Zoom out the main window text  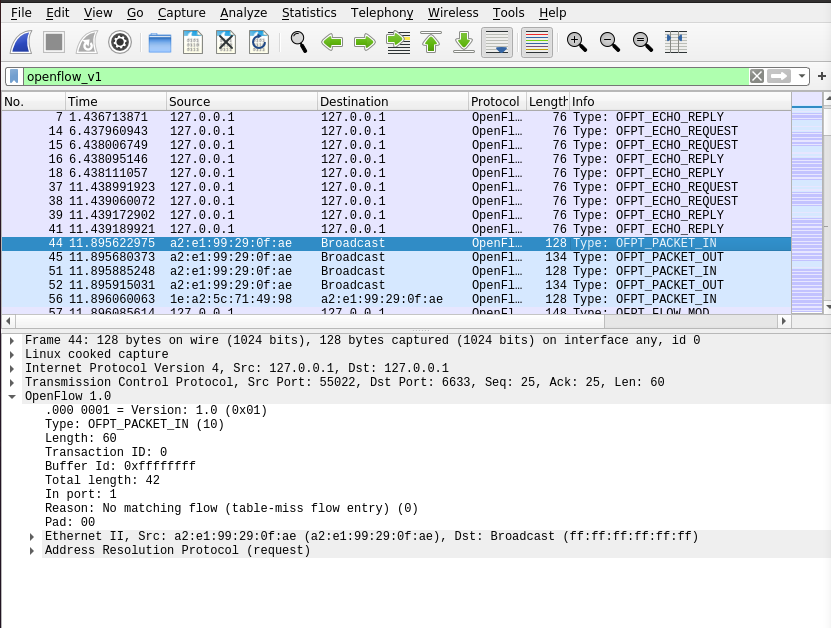coord(609,42)
